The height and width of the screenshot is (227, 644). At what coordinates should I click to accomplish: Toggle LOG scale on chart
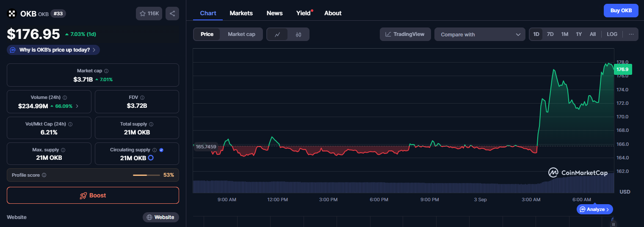click(612, 34)
